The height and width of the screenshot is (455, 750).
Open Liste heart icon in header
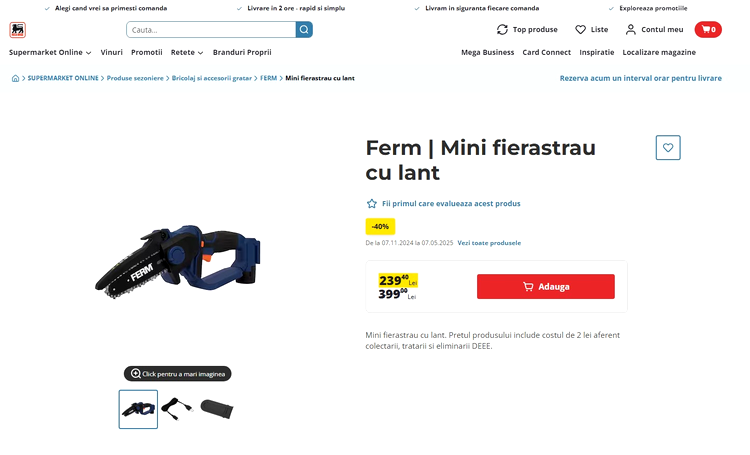pyautogui.click(x=580, y=30)
